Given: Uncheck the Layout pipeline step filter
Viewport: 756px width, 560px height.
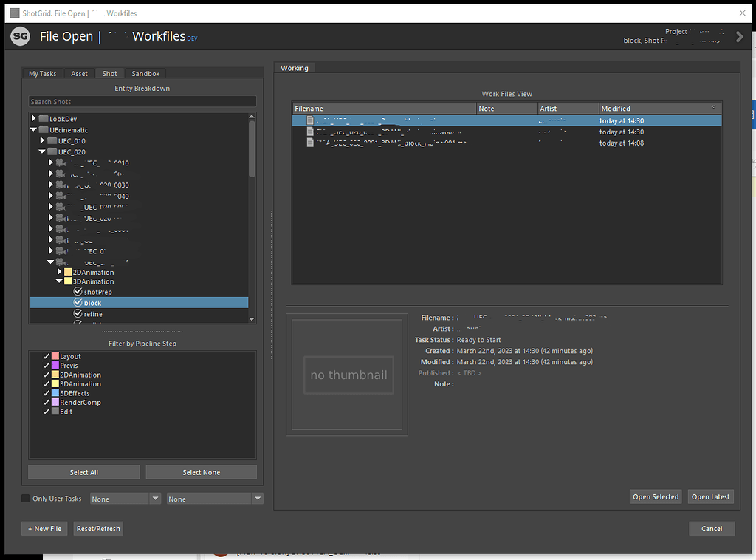Looking at the screenshot, I should pos(46,356).
